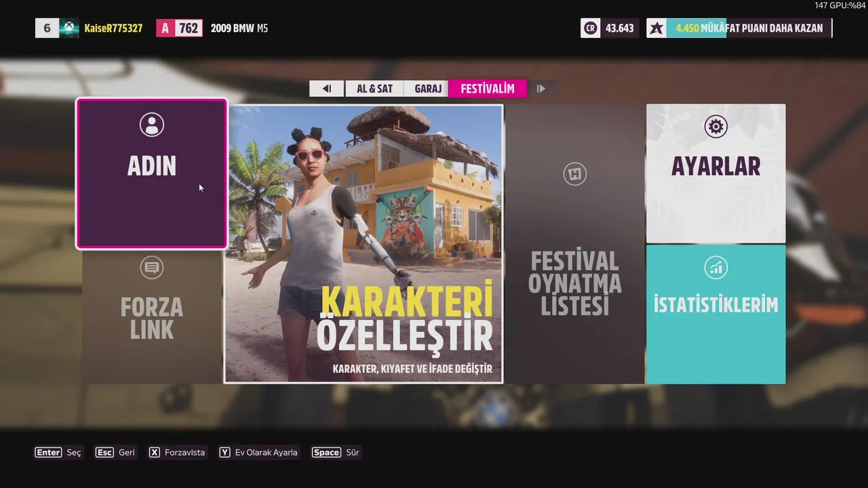Switch to the AL & SAT tab
This screenshot has height=488, width=868.
coord(374,88)
